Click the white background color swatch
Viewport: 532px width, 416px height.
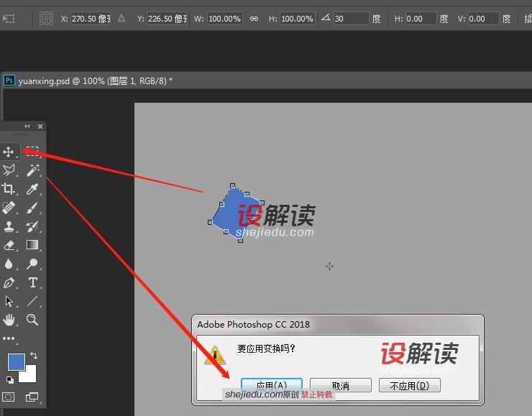[x=30, y=376]
